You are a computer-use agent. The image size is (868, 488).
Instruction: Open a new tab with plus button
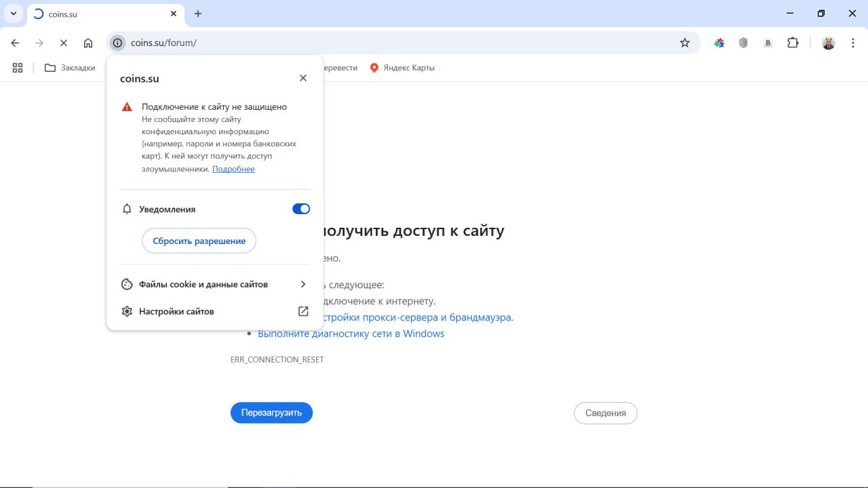[198, 14]
